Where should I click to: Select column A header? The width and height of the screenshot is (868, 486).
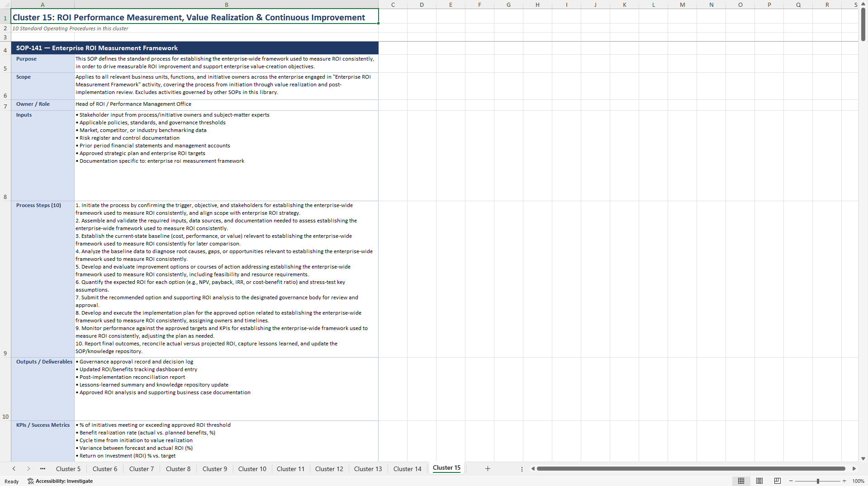point(43,5)
